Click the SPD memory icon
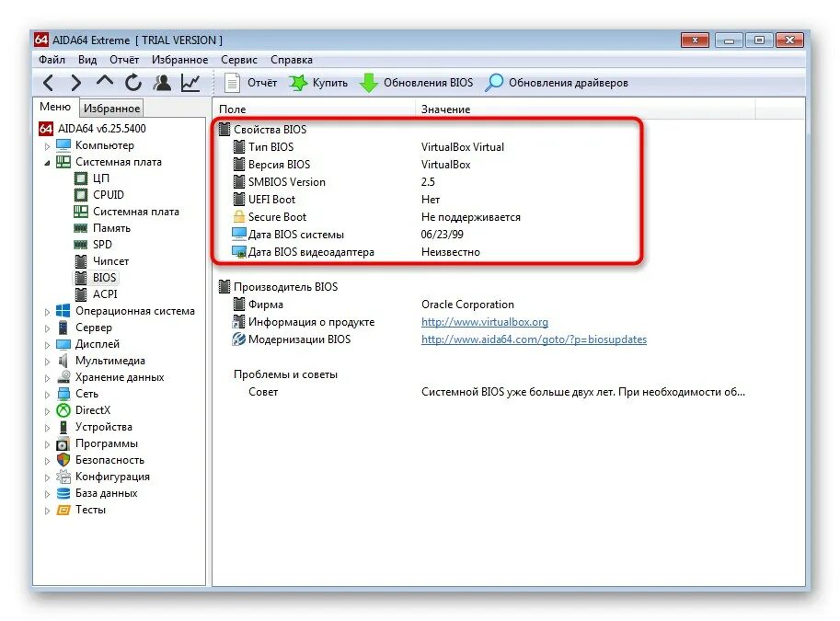This screenshot has width=840, height=621. coord(81,245)
